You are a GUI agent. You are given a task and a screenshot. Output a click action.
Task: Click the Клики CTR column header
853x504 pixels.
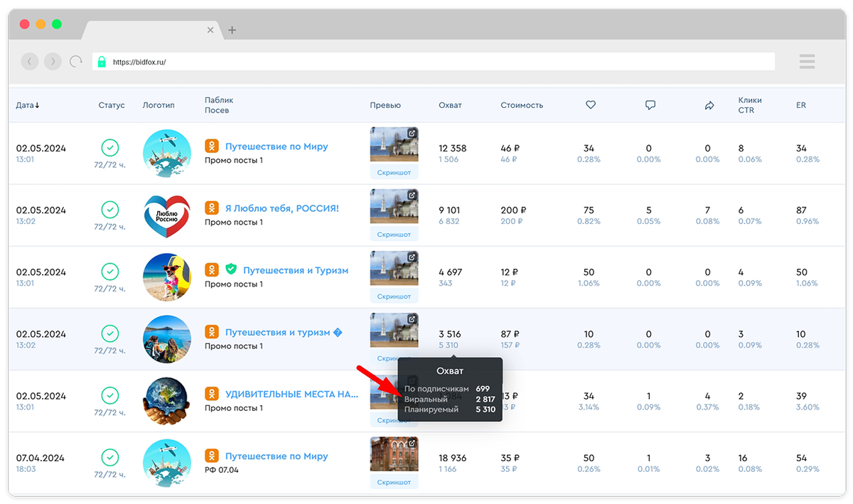pos(750,105)
